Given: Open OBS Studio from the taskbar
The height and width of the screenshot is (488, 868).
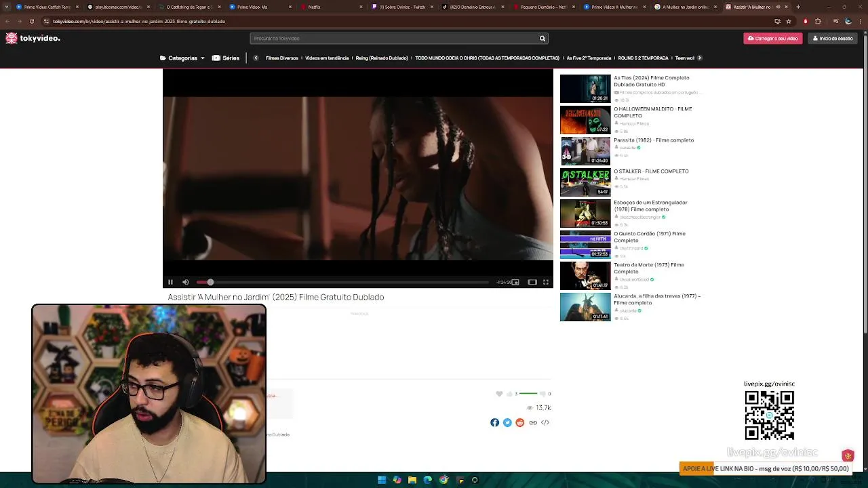Looking at the screenshot, I should [x=475, y=480].
